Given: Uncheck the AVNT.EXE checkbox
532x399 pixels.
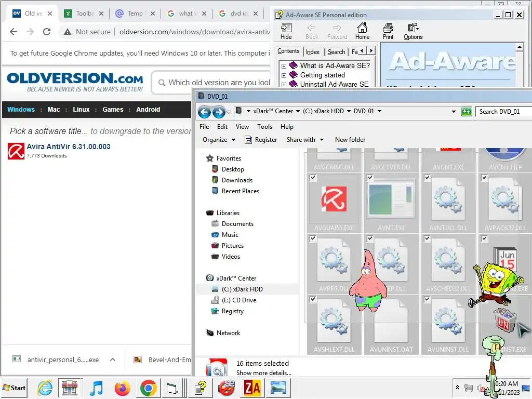Looking at the screenshot, I should [x=370, y=178].
